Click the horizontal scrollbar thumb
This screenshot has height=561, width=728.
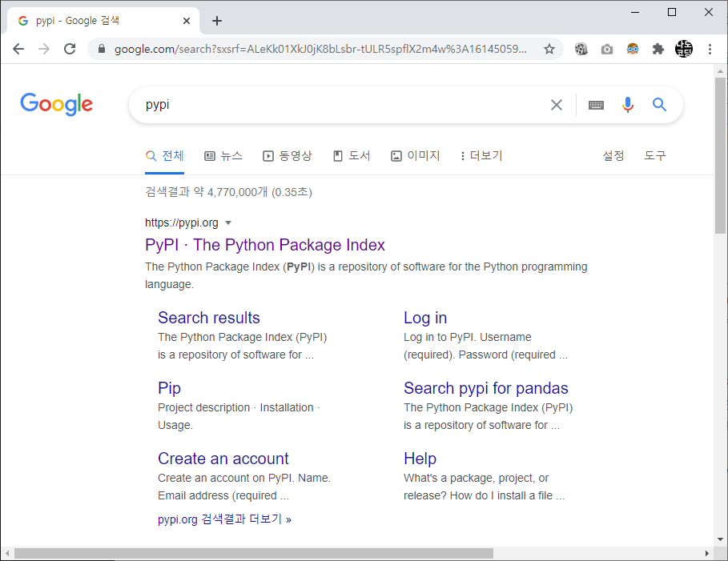coord(254,554)
